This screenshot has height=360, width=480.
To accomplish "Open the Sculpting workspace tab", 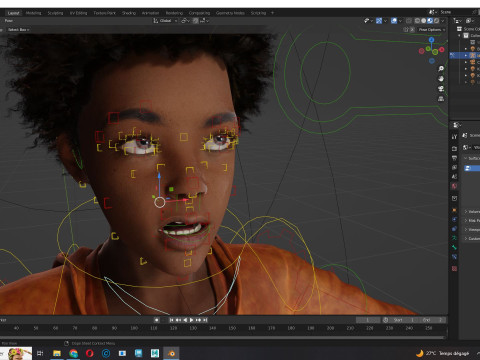I will pyautogui.click(x=55, y=13).
